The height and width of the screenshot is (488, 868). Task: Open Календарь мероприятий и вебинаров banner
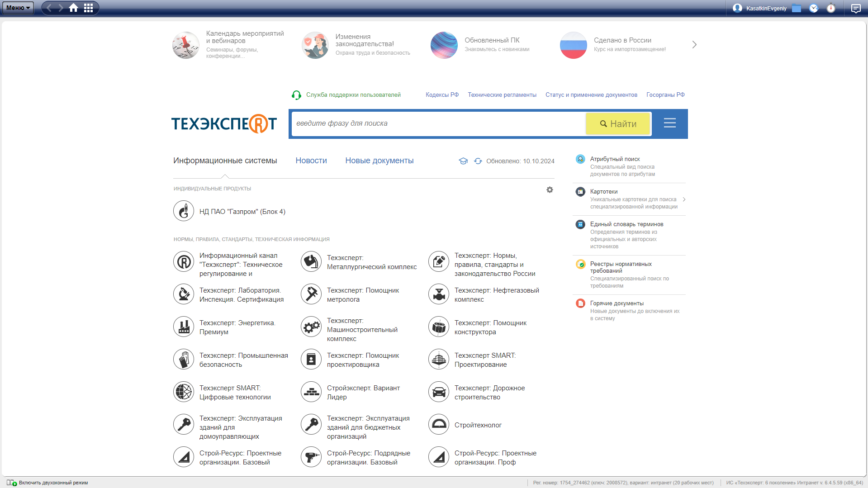[x=229, y=45]
